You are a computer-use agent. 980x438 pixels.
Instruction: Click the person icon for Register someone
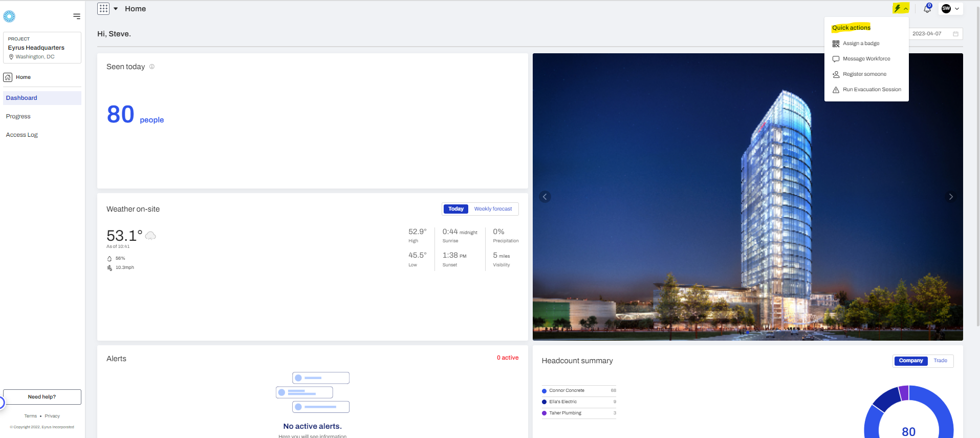point(836,74)
